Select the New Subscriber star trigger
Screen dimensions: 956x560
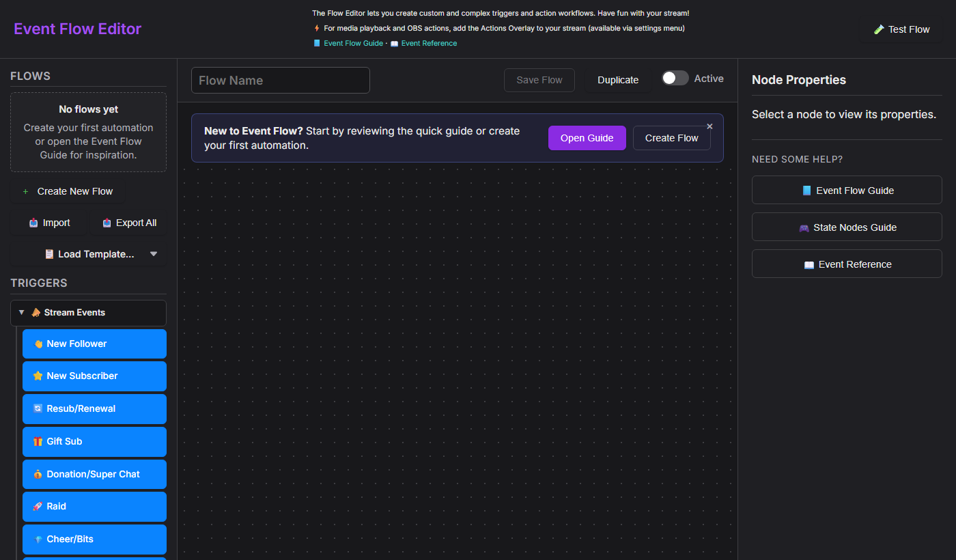click(94, 376)
